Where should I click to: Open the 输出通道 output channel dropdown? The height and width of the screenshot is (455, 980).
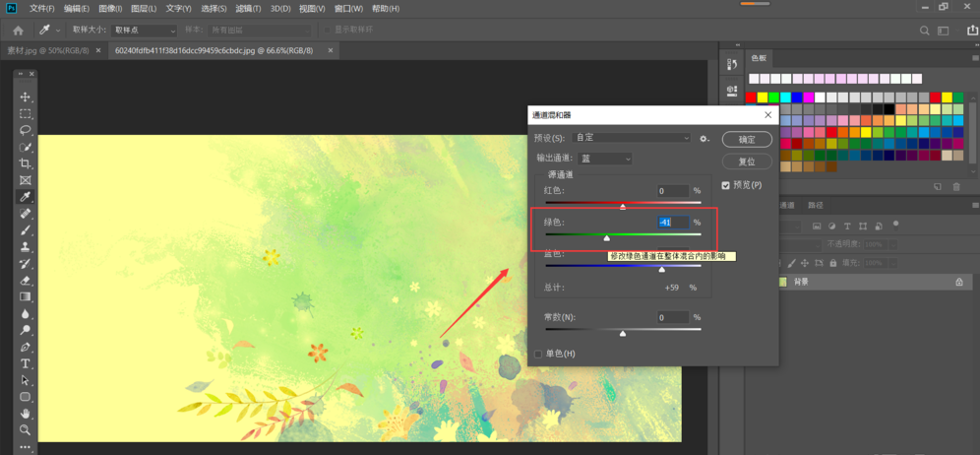coord(606,159)
